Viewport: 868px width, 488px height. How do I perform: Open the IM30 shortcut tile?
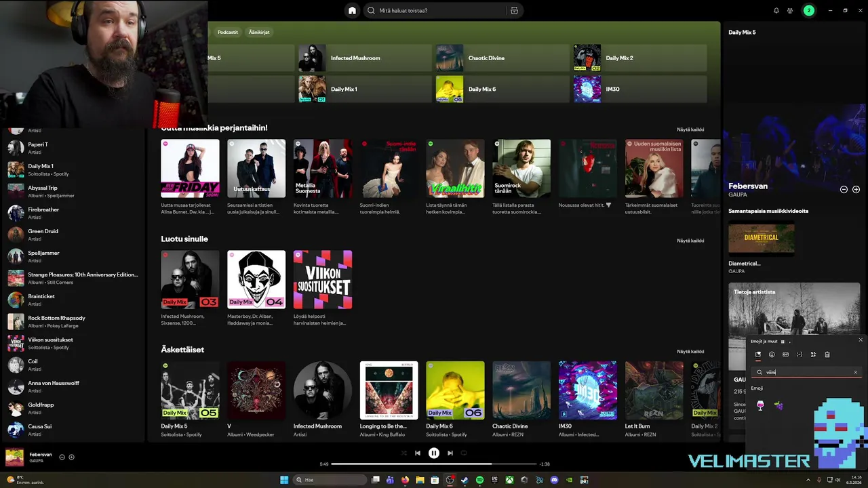(639, 89)
